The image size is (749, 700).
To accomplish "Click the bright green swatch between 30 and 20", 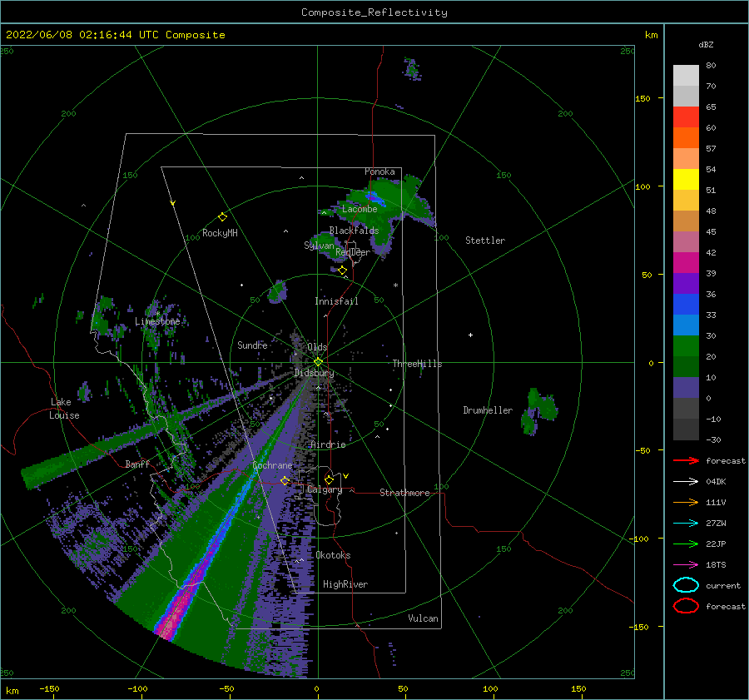I will pos(686,346).
